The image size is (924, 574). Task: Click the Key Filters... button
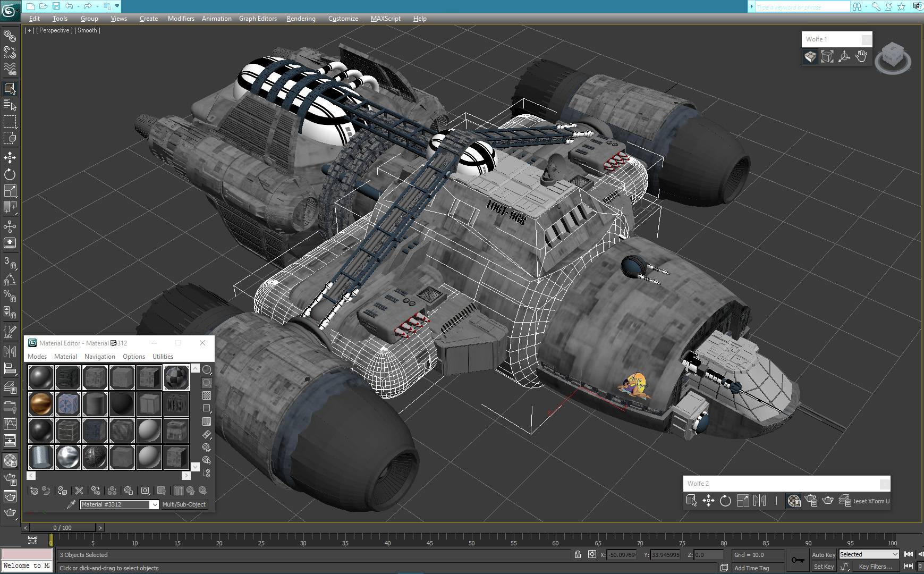point(875,567)
